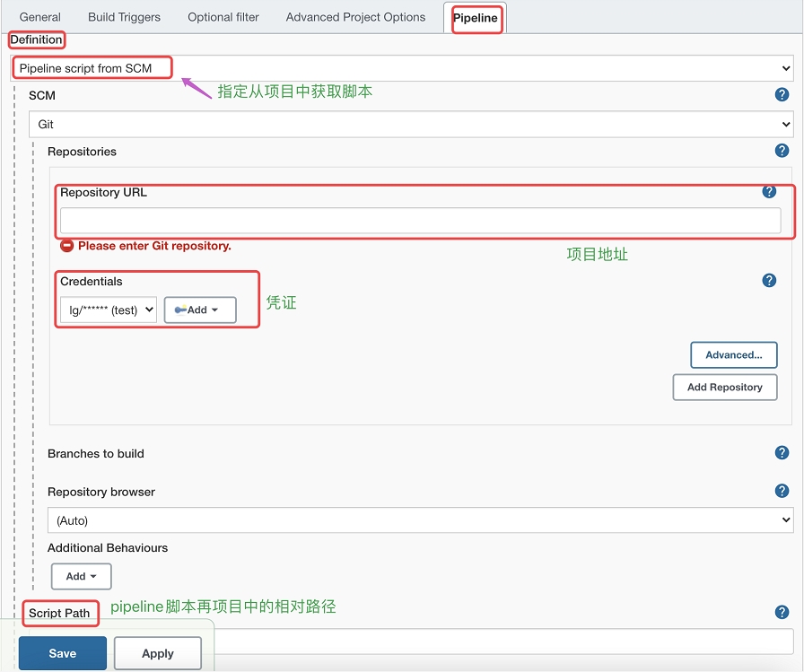Click the red error icon under Repository URL

point(67,246)
